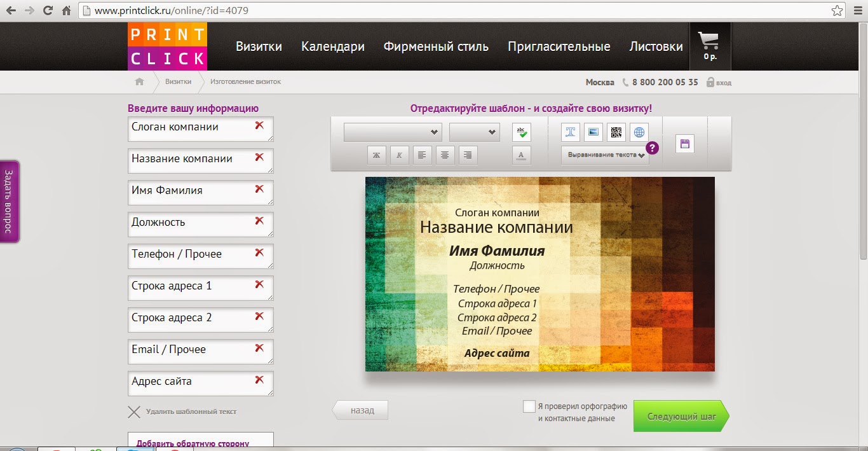
Task: Expand the 'Выравнивание текста' dropdown
Action: (x=604, y=155)
